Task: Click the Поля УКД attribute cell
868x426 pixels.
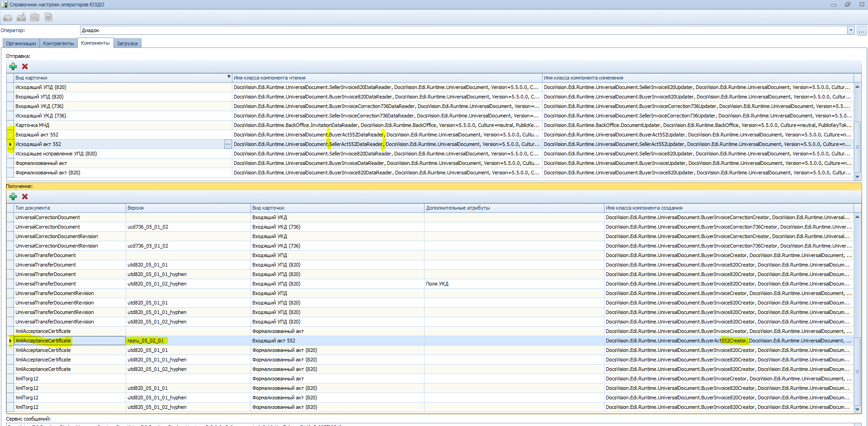Action: (514, 284)
